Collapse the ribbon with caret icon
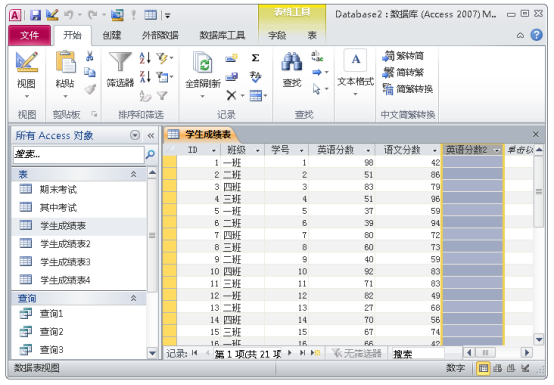 click(520, 35)
